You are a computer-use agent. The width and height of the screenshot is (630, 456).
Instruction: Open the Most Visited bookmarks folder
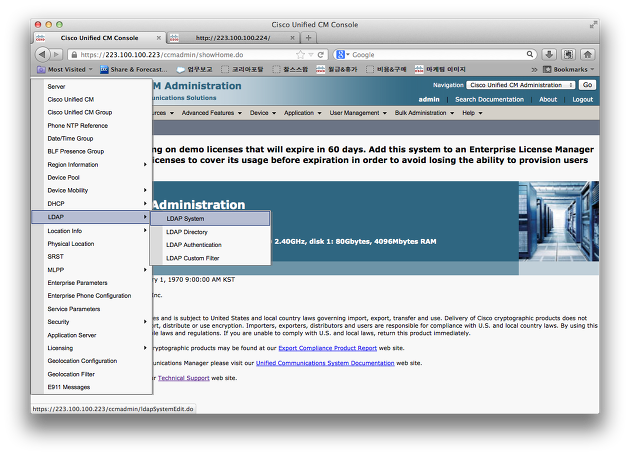(x=65, y=70)
